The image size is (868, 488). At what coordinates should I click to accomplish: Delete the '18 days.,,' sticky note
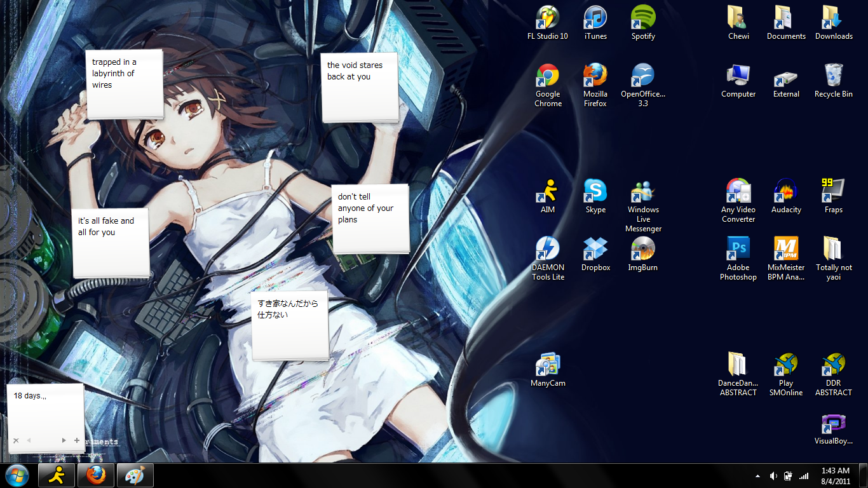(x=16, y=440)
